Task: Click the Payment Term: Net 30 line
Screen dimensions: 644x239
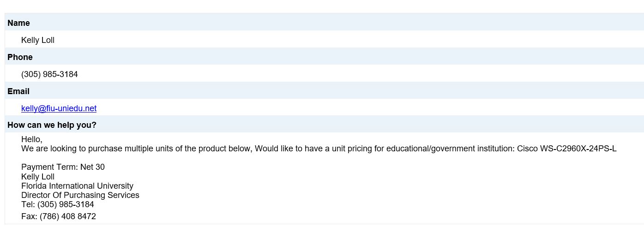Action: (63, 167)
